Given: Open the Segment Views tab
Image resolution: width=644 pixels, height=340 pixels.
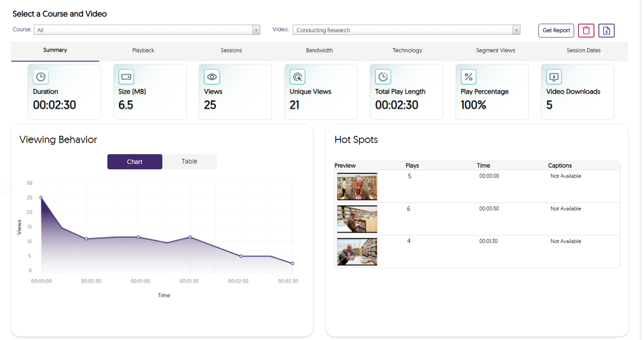Looking at the screenshot, I should 495,51.
